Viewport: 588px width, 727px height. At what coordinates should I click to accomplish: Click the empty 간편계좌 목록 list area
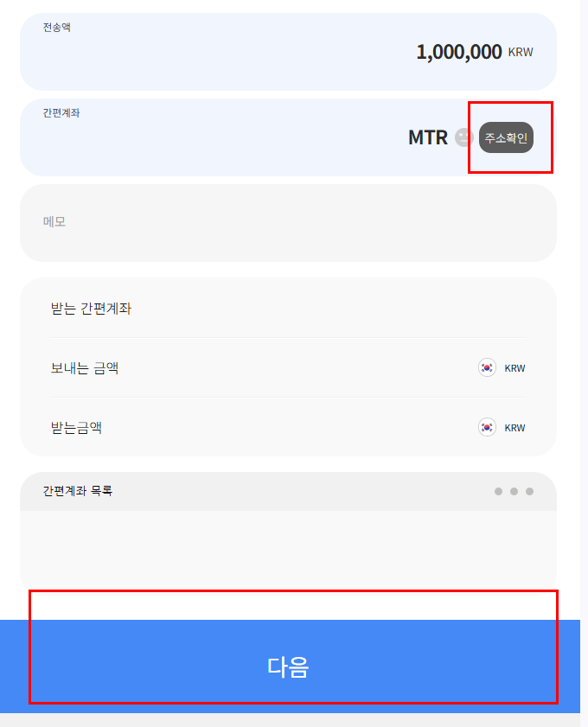pos(288,550)
